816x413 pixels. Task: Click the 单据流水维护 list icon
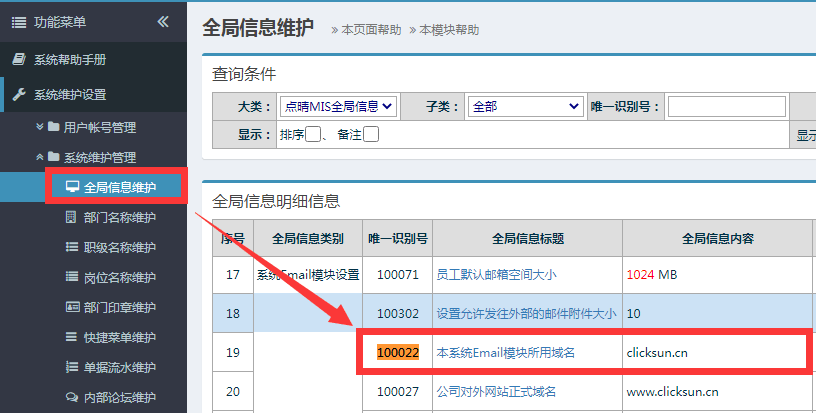[72, 367]
